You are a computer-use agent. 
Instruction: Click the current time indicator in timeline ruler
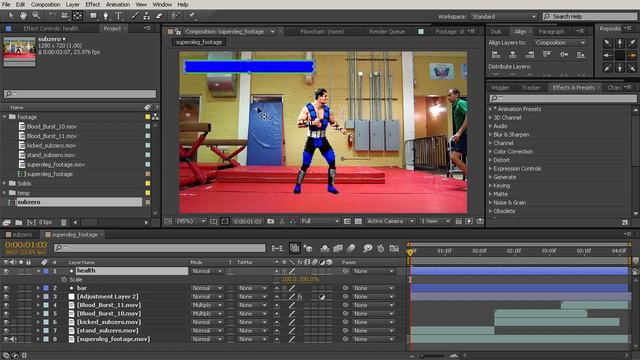click(x=410, y=252)
